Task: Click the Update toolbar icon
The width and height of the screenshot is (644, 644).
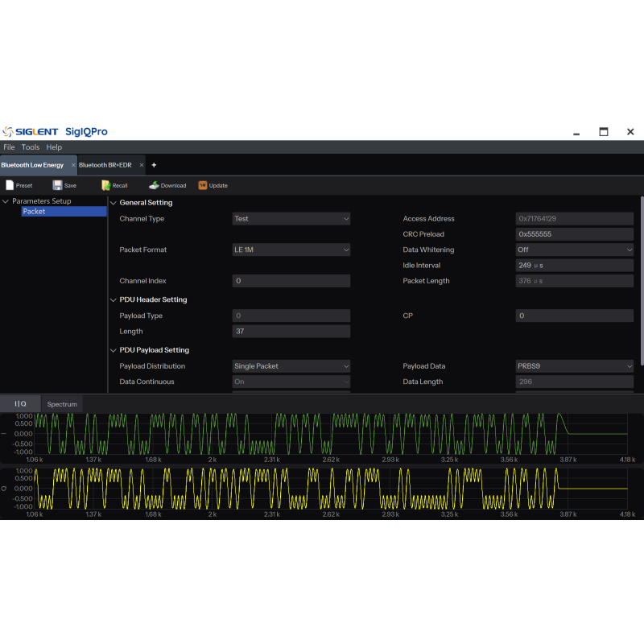Action: coord(203,185)
